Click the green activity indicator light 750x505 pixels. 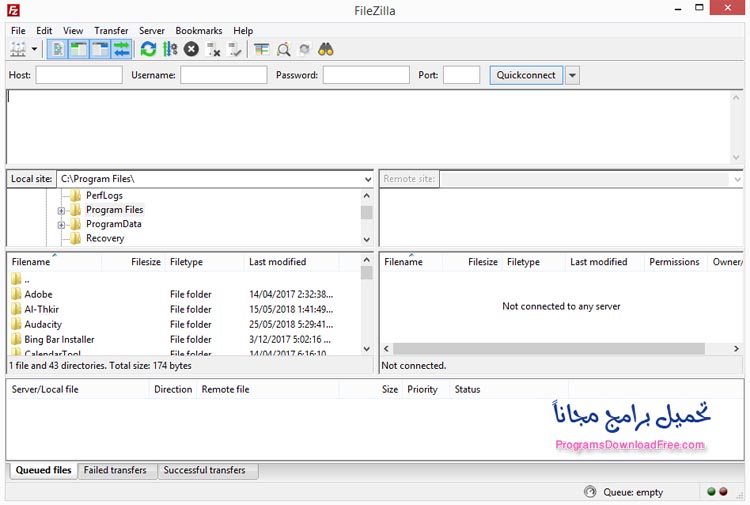pyautogui.click(x=711, y=492)
